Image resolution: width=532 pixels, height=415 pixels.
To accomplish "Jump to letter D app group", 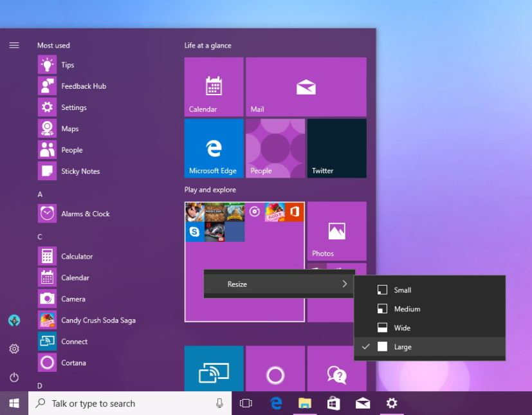I will [40, 386].
